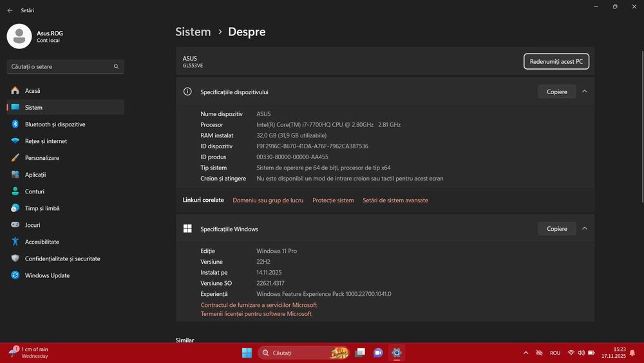Click the Accesibilitate figure icon
Viewport: 644px width, 363px height.
pyautogui.click(x=15, y=242)
